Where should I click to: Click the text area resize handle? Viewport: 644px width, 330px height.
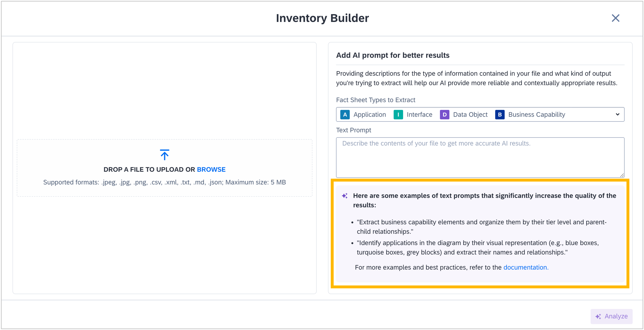(x=622, y=175)
